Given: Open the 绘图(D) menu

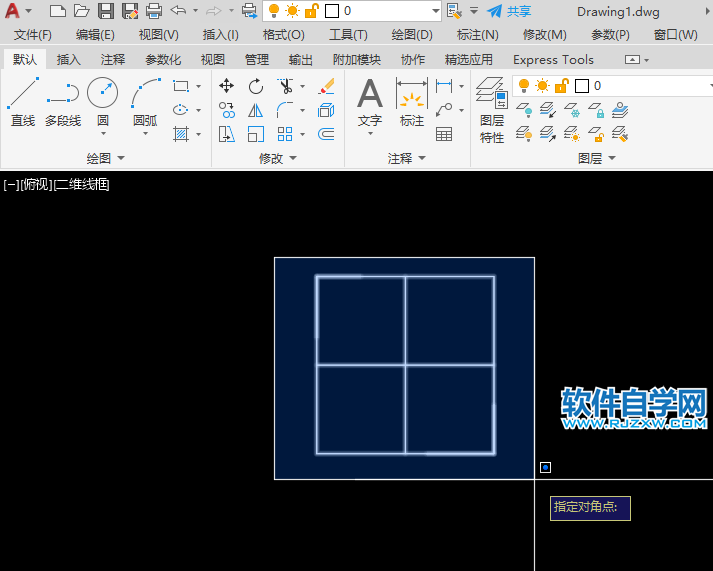Looking at the screenshot, I should click(412, 35).
